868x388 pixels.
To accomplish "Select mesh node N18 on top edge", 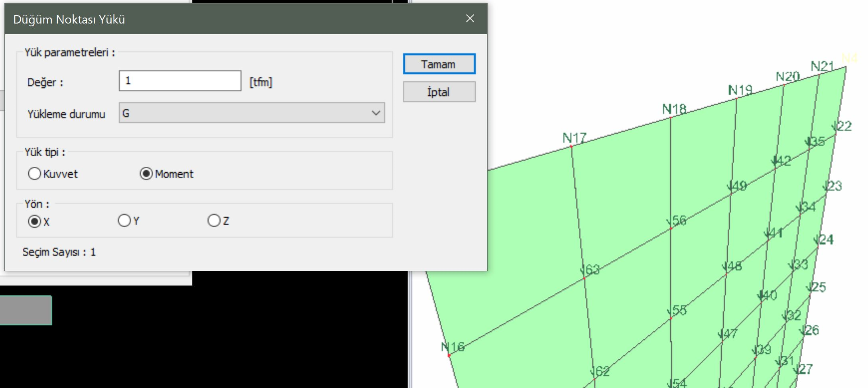I will pyautogui.click(x=671, y=118).
